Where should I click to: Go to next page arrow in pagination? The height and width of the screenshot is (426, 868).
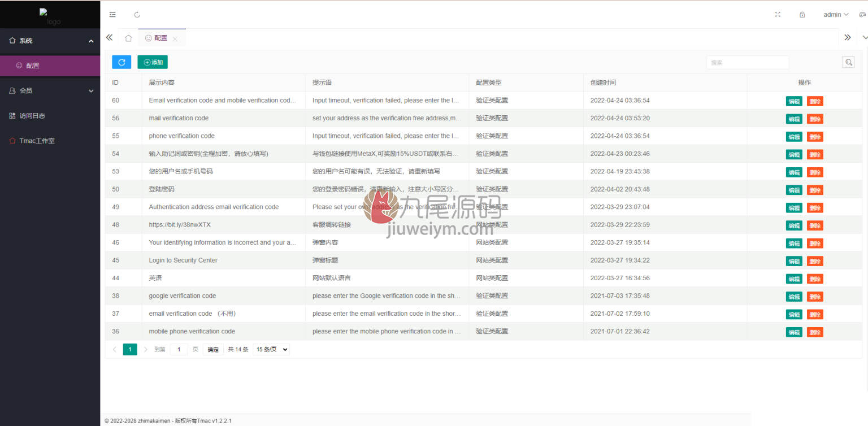[x=145, y=349]
